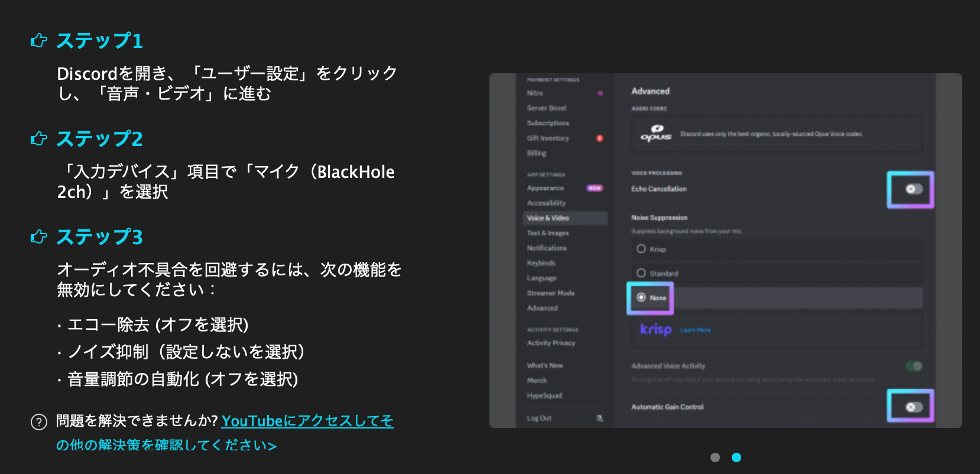The height and width of the screenshot is (474, 980).
Task: Click the Discord settings screenshot image
Action: click(726, 251)
